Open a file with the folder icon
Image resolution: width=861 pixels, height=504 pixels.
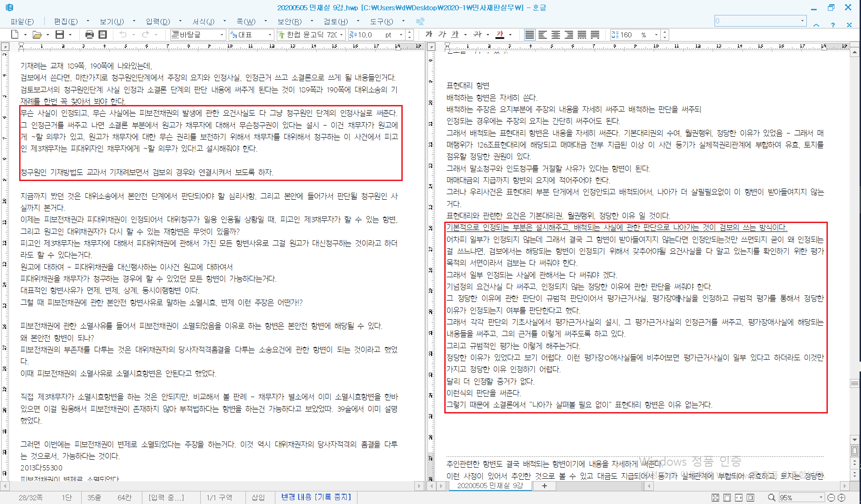(x=37, y=35)
